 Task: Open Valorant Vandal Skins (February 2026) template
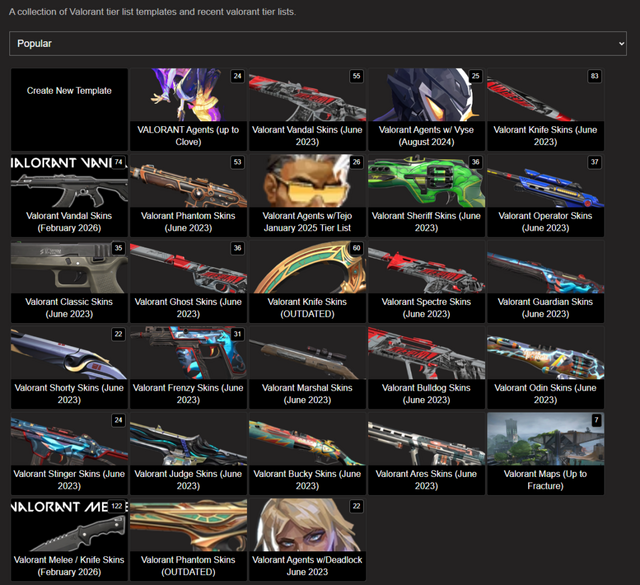pyautogui.click(x=69, y=196)
